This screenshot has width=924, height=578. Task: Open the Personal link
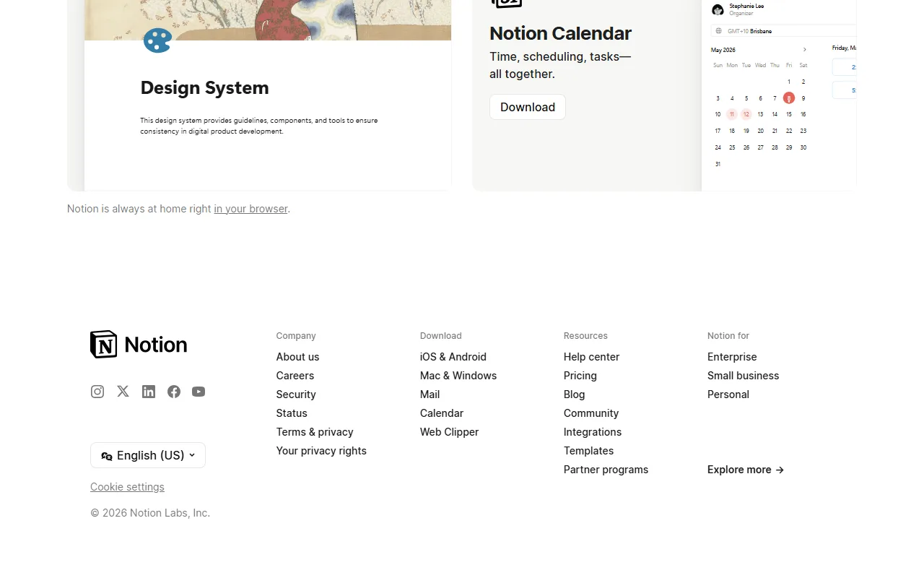[x=728, y=394]
